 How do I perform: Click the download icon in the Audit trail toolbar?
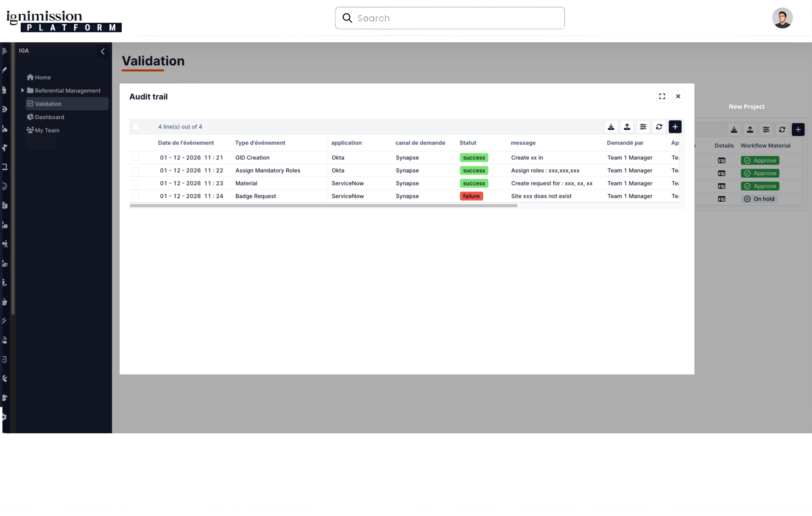tap(611, 127)
